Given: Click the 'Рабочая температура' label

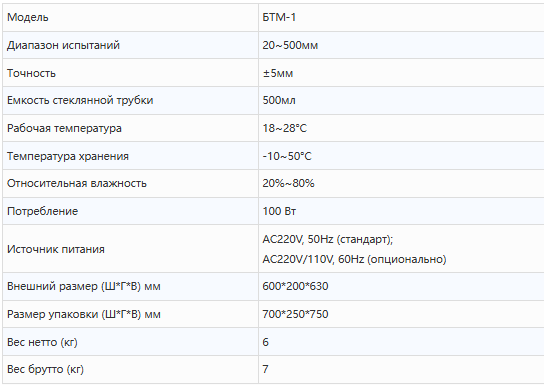Looking at the screenshot, I should 64,128.
